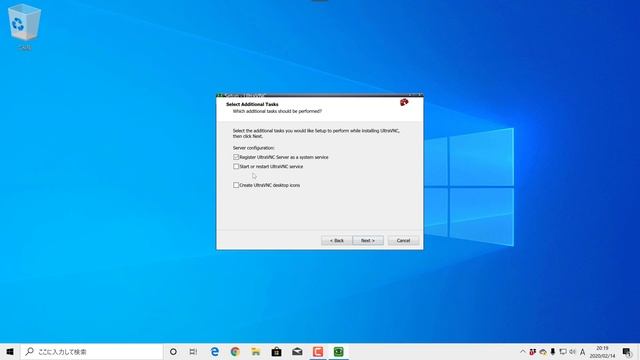
Task: Open the Mail app from the taskbar
Action: click(297, 351)
